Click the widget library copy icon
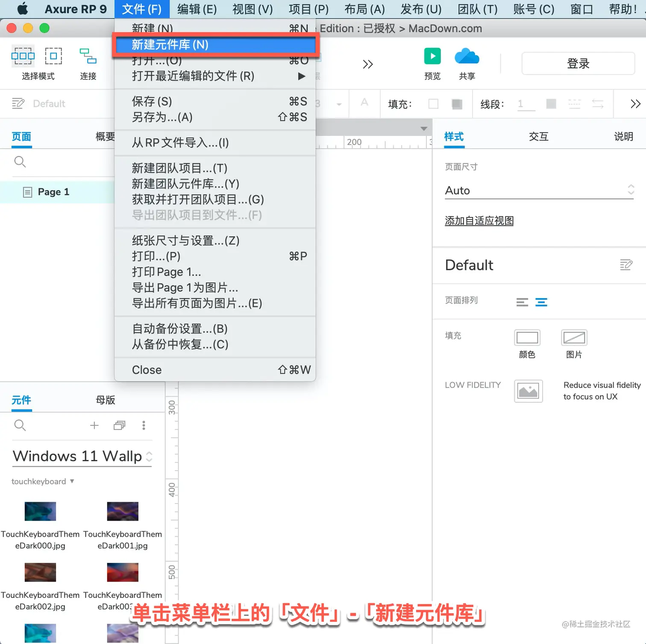 [120, 425]
